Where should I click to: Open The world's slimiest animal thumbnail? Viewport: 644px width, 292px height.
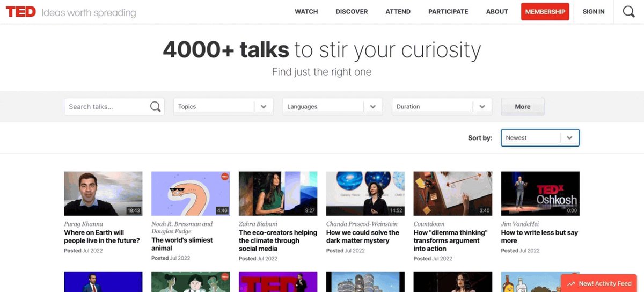click(191, 194)
